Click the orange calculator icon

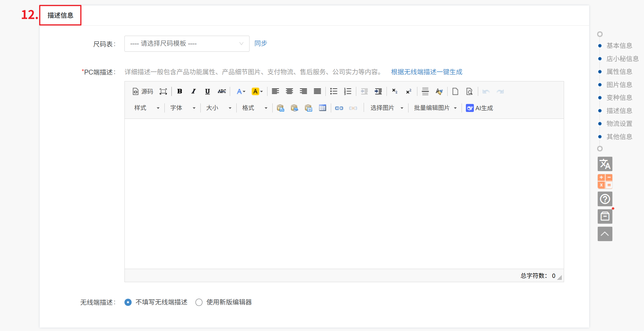(x=605, y=181)
